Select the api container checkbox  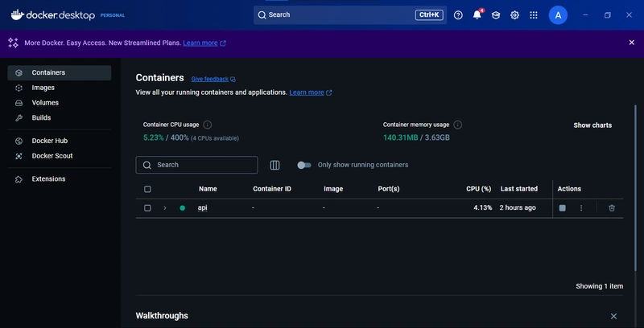147,208
